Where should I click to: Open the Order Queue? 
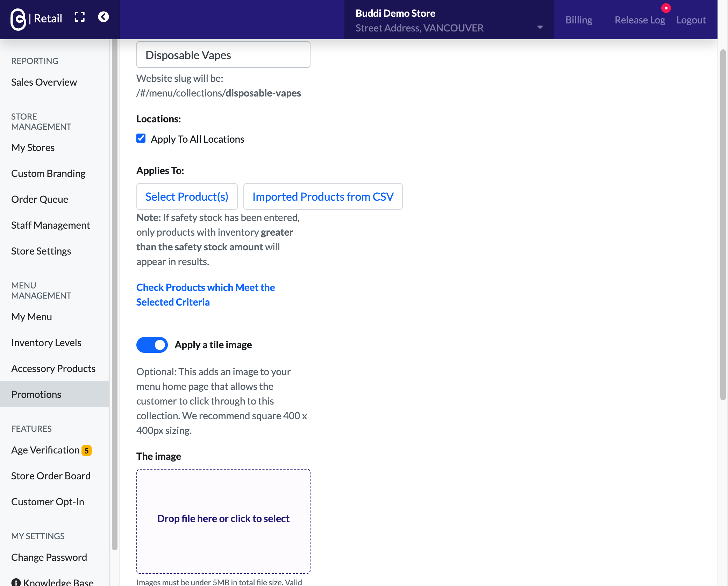tap(40, 199)
